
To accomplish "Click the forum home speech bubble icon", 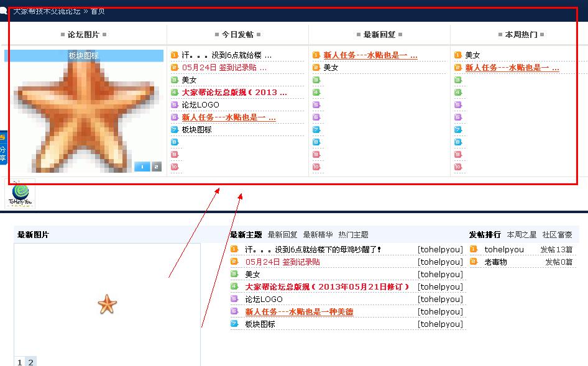I will click(4, 11).
